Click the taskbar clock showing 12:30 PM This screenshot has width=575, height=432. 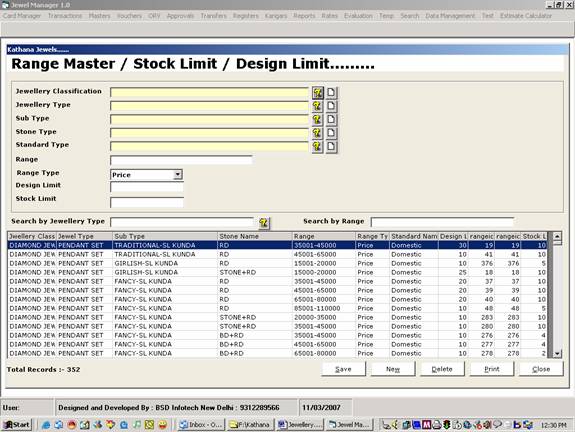coord(554,425)
